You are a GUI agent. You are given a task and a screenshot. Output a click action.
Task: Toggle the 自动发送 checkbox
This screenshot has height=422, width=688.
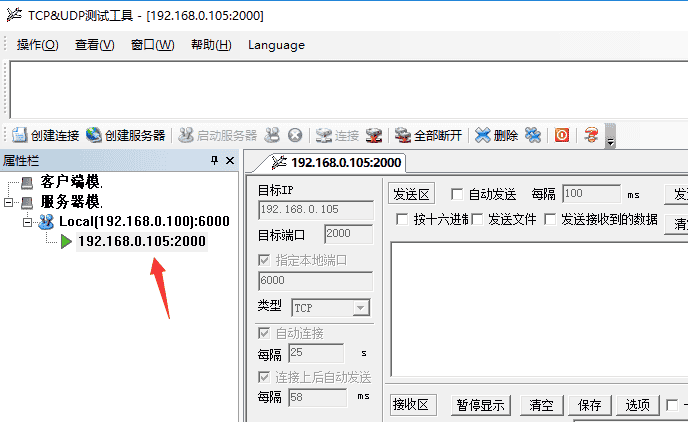(457, 194)
